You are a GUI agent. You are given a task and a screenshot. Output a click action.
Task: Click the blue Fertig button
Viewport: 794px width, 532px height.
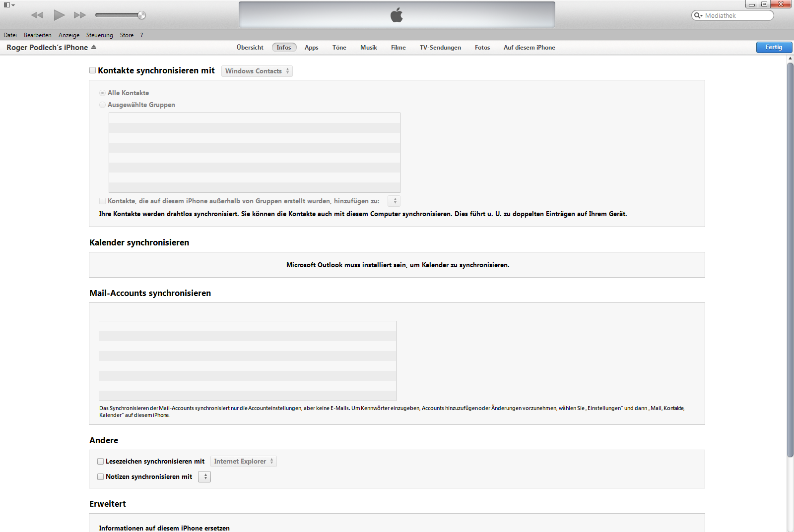774,47
